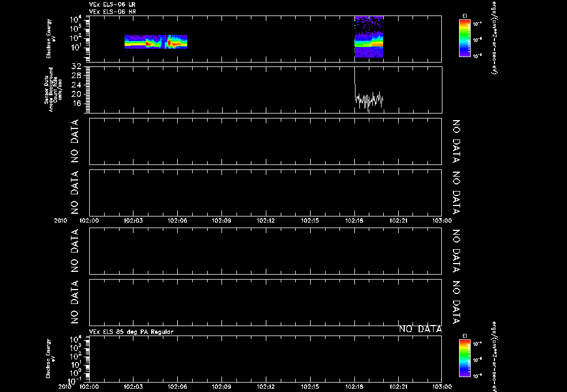Click the 'ergs/(cm**2-sr-sec-eV)' unit label at the bottom right
Image resolution: width=567 pixels, height=392 pixels.
click(x=494, y=357)
